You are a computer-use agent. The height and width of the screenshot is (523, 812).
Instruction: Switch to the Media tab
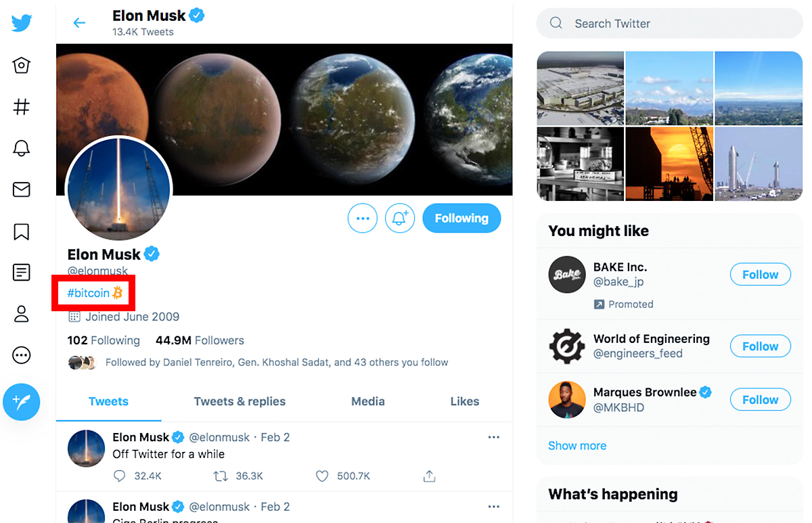[x=367, y=401]
